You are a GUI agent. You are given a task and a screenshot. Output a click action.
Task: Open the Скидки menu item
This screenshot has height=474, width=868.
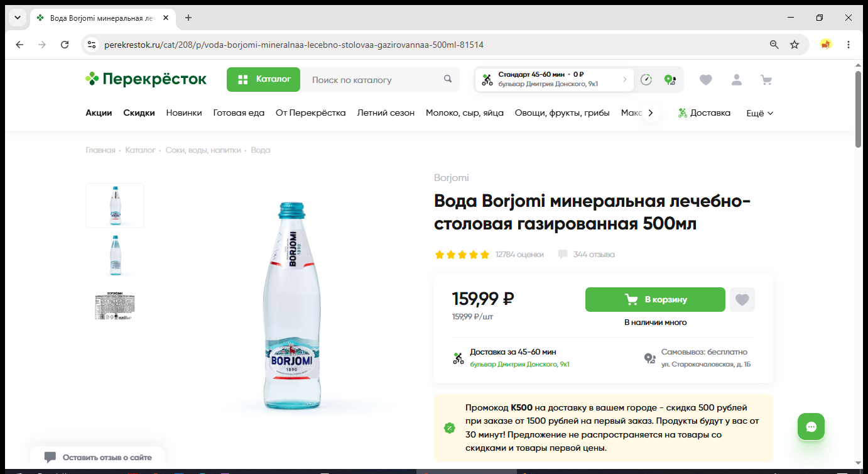pos(139,113)
